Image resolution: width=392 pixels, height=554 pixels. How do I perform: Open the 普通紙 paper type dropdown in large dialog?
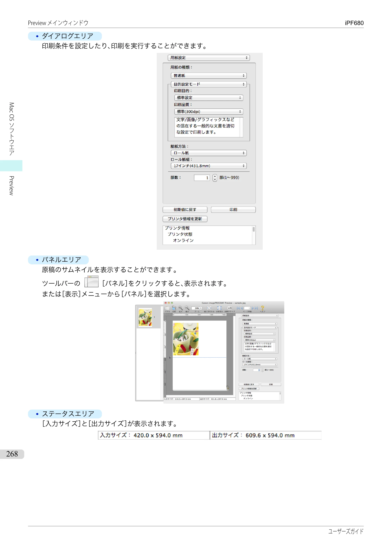[x=209, y=76]
